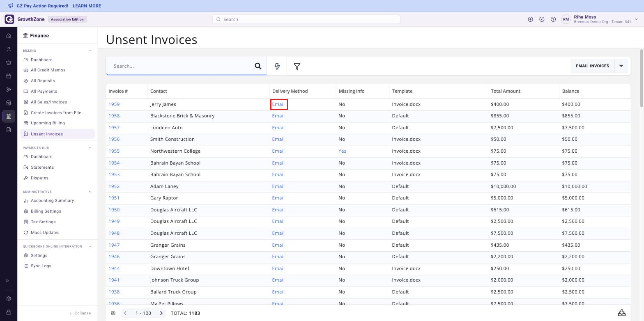Image resolution: width=644 pixels, height=321 pixels.
Task: Open Create Invoices from File
Action: [56, 113]
